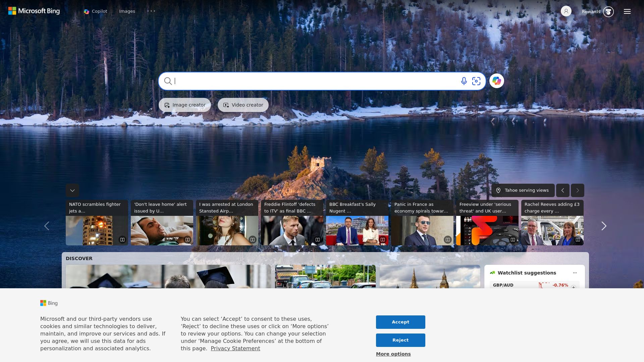Reject the cookie consent
Screen dimensions: 644x362
point(400,340)
